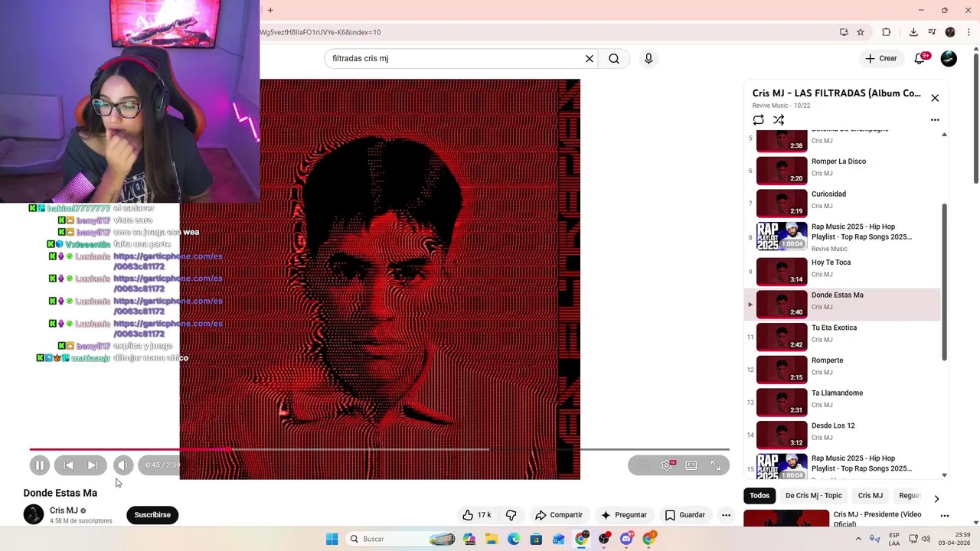Open Cris MJ channel name link

[64, 510]
